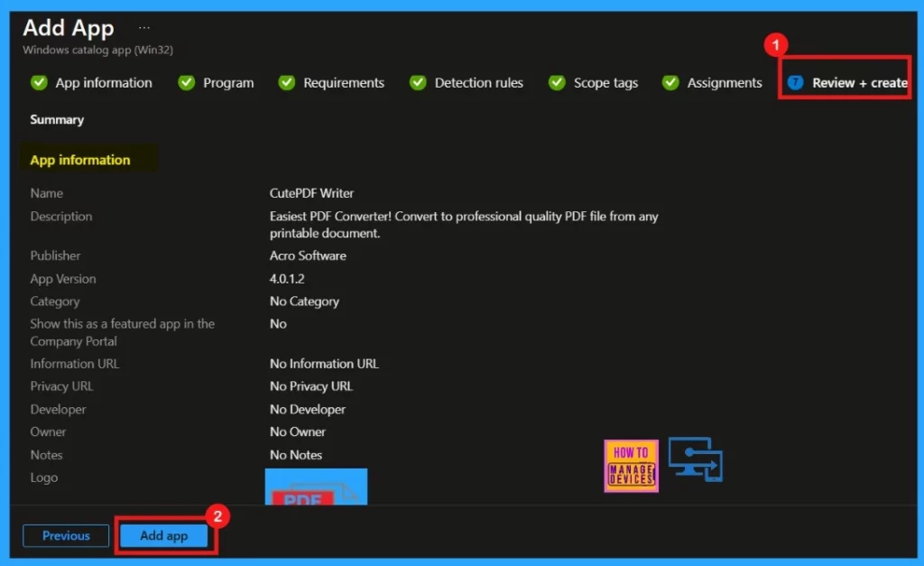Click the Program step checkmark icon
Screen dimensions: 924x566
(x=186, y=82)
